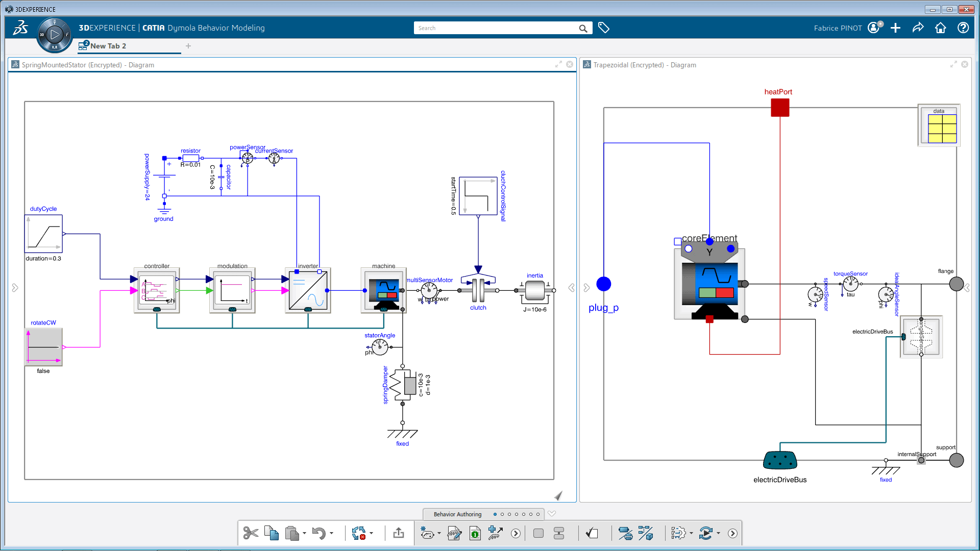Open dropdown next to simulation settings icon

(691, 534)
